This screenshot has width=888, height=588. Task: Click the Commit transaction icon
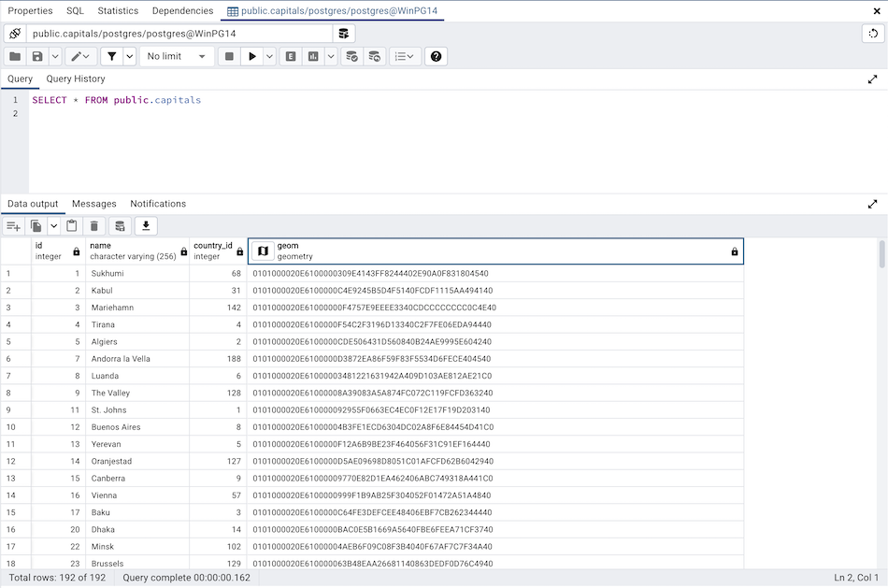click(351, 56)
